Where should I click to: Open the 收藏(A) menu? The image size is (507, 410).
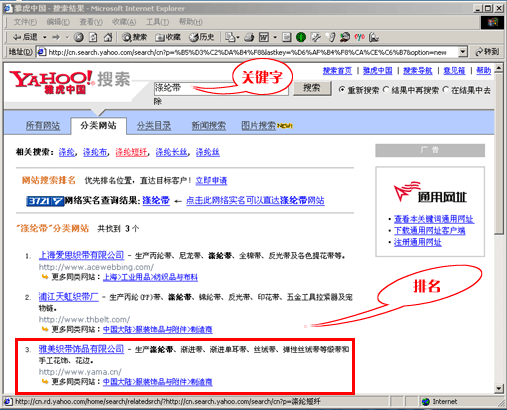tap(124, 22)
